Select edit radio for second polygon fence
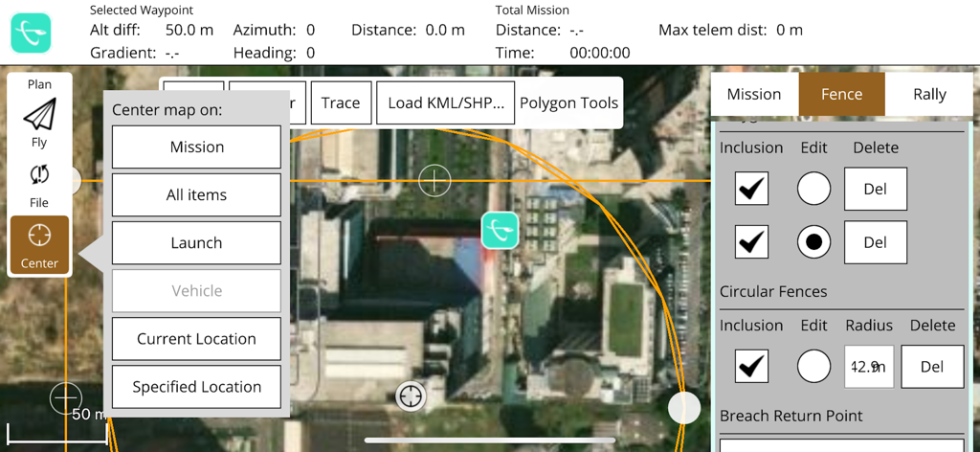This screenshot has width=980, height=452. tap(813, 242)
